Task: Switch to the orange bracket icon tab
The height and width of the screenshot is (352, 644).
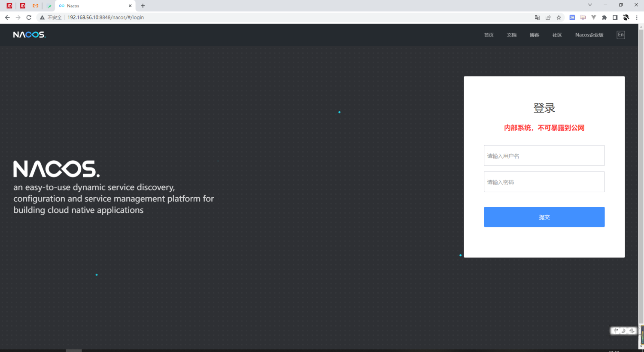Action: (x=36, y=6)
